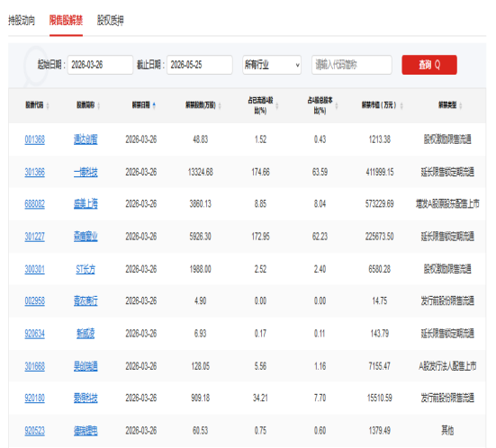The height and width of the screenshot is (448, 496).
Task: Open stock code 920523 link
Action: (35, 431)
